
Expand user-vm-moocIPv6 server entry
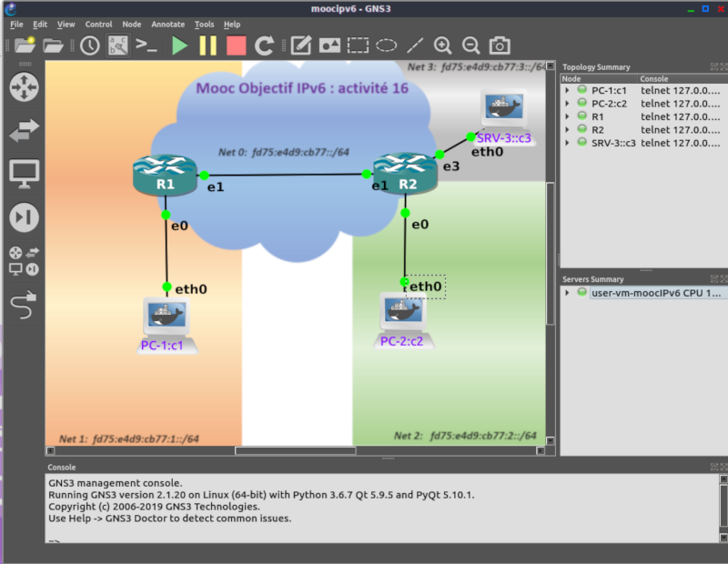pyautogui.click(x=567, y=293)
